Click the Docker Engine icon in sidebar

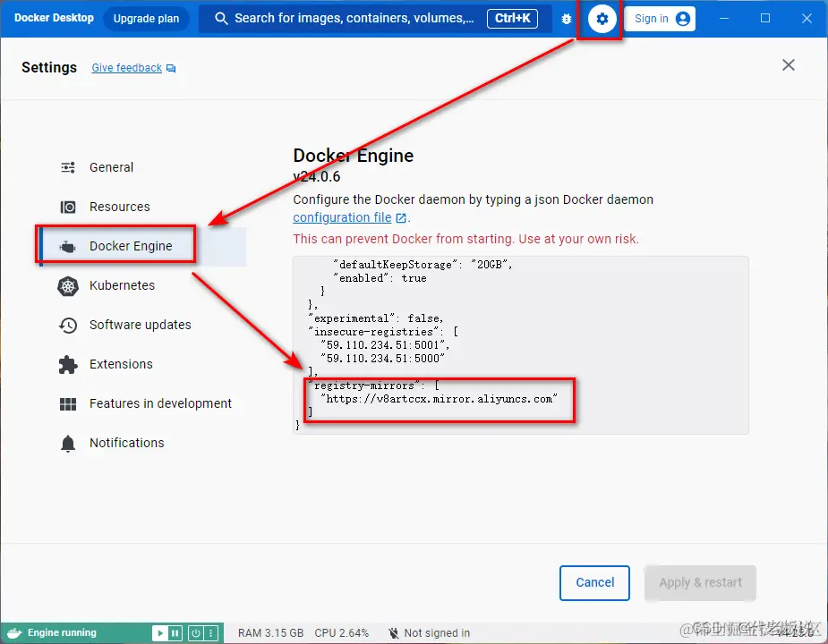[68, 247]
